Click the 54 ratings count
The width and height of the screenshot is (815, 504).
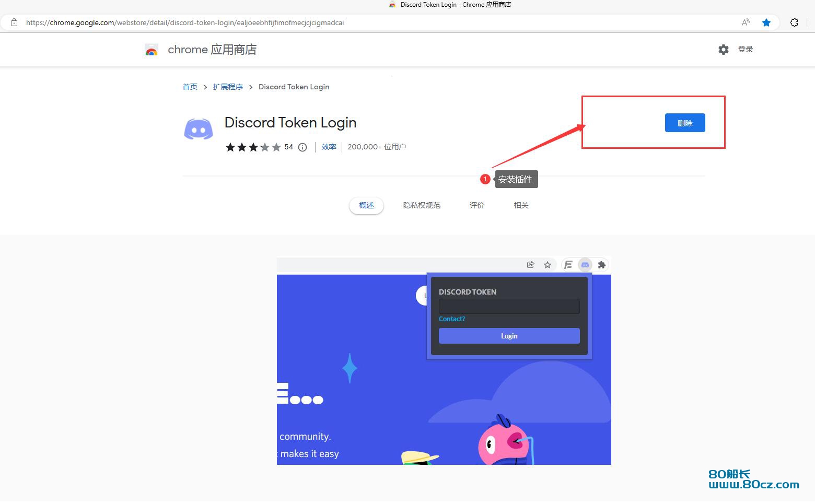click(x=289, y=147)
